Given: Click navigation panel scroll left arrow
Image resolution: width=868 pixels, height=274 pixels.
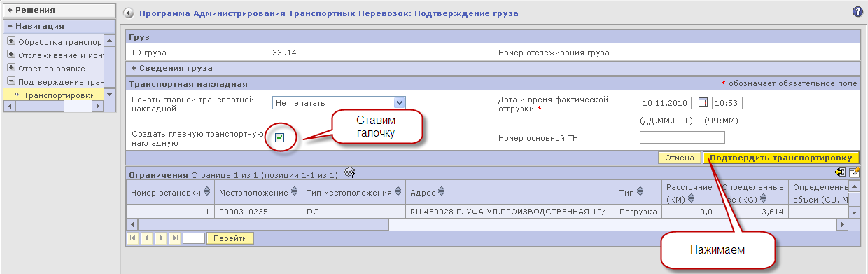Looking at the screenshot, I should point(9,107).
